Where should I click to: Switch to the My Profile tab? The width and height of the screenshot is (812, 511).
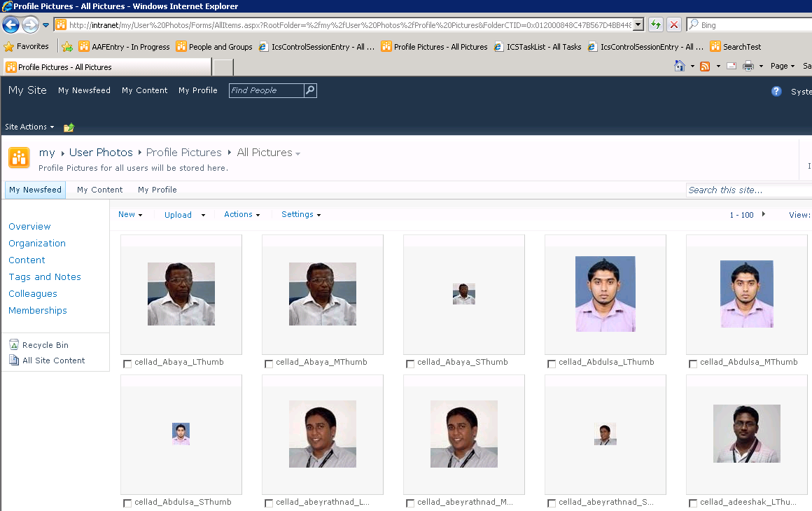point(157,189)
